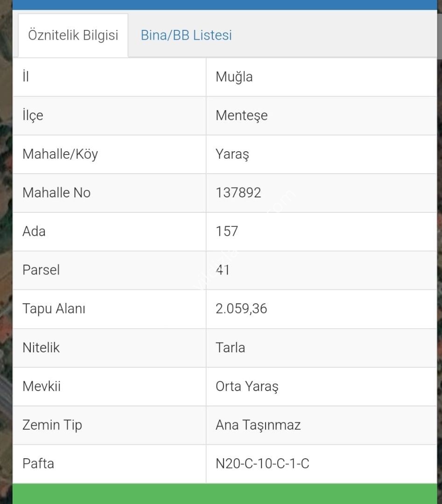Click the green bar below the table
This screenshot has width=442, height=504.
[225, 494]
